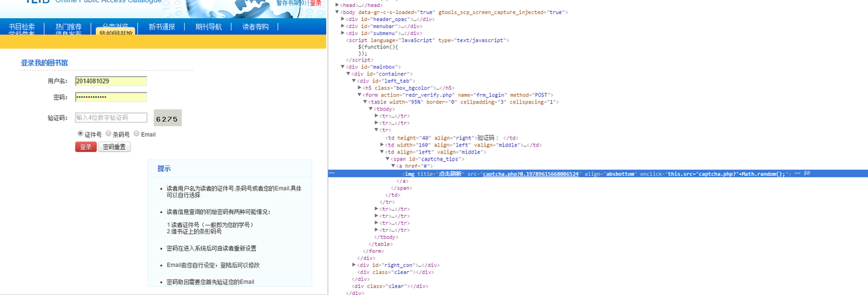Expand the td width 160 node
The height and width of the screenshot is (295, 868).
tap(382, 145)
